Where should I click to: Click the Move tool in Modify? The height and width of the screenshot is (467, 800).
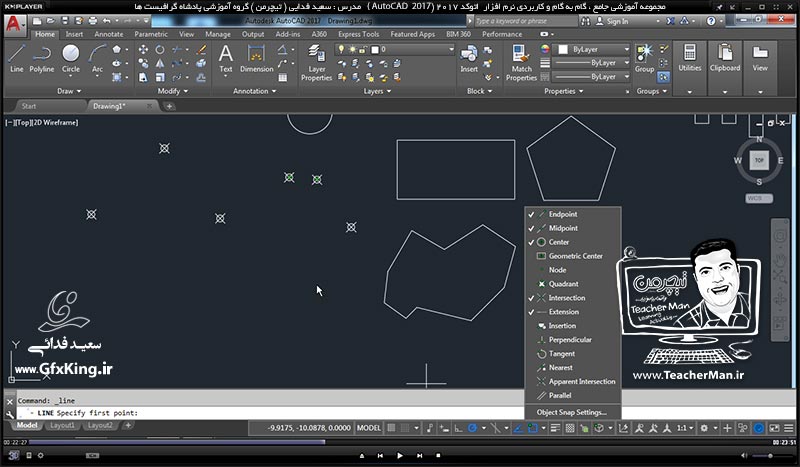pos(143,50)
